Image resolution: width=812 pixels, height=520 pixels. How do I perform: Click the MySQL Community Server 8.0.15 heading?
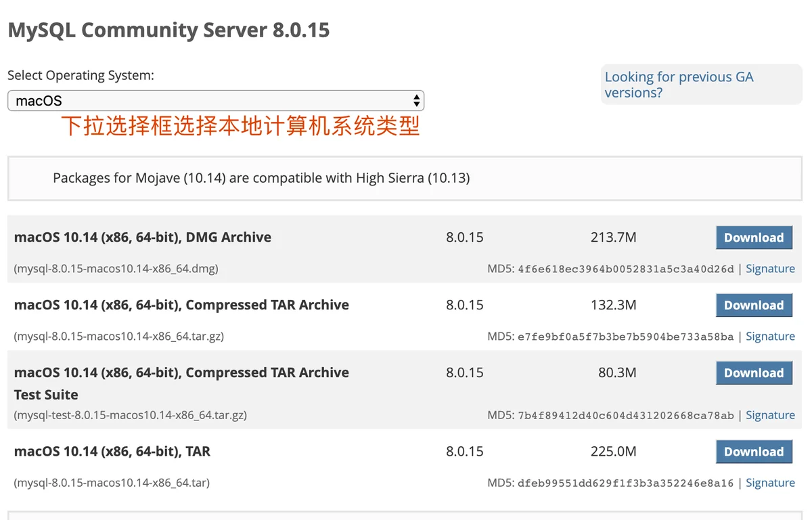(x=168, y=30)
